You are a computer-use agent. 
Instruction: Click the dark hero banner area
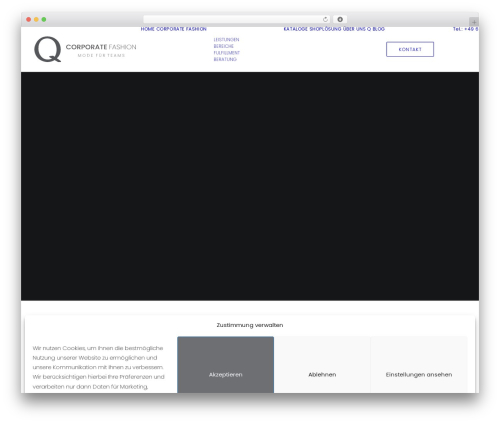coord(250,186)
